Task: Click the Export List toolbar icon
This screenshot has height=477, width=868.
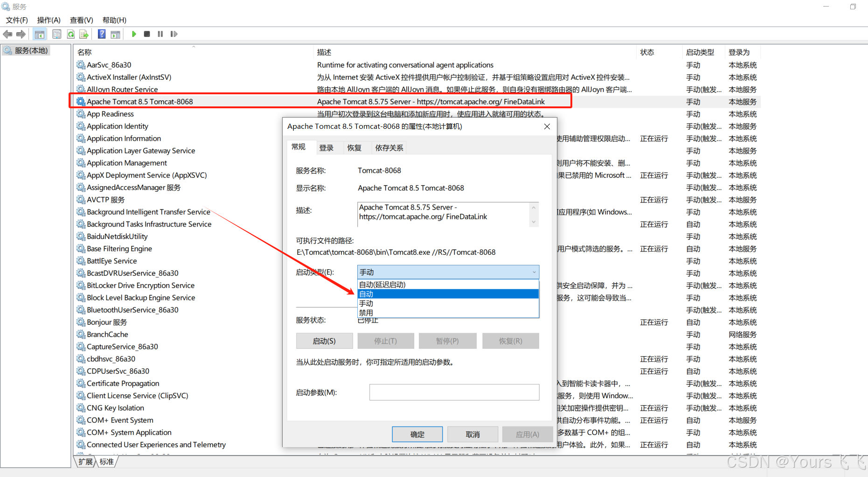Action: tap(84, 34)
